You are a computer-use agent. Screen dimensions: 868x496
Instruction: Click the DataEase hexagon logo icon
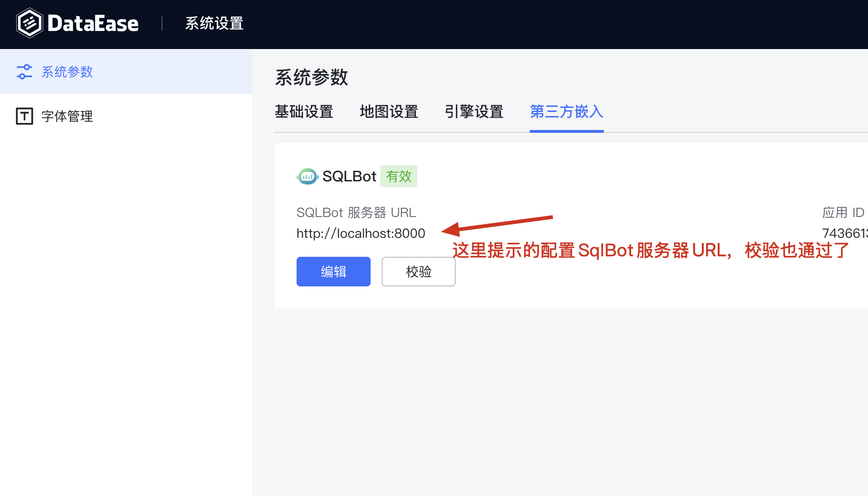coord(29,23)
